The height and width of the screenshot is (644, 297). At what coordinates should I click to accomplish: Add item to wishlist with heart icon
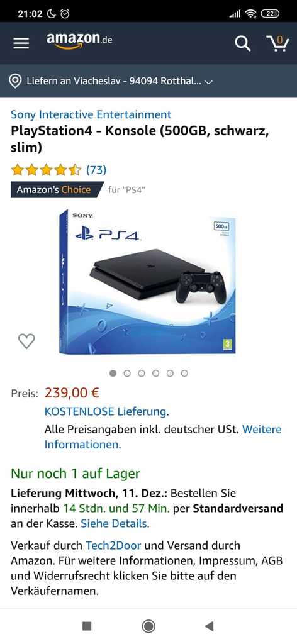pos(26,341)
